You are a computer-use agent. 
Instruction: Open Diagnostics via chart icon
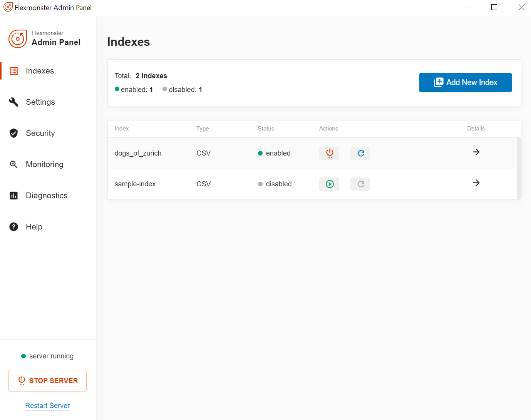(x=13, y=195)
